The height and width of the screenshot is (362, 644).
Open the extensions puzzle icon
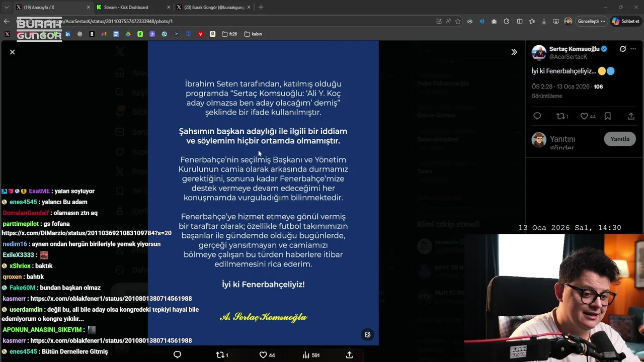coord(506,21)
